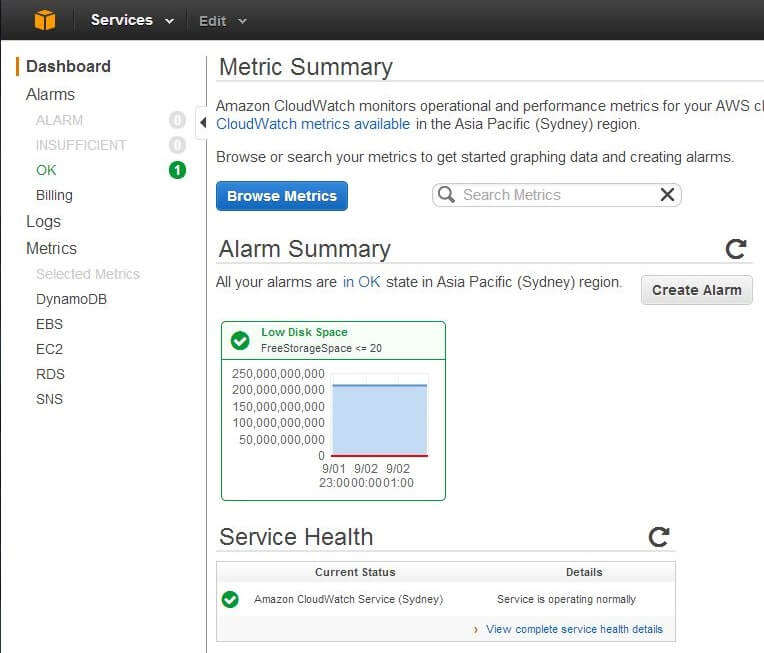Refresh the Service Health section

point(658,537)
